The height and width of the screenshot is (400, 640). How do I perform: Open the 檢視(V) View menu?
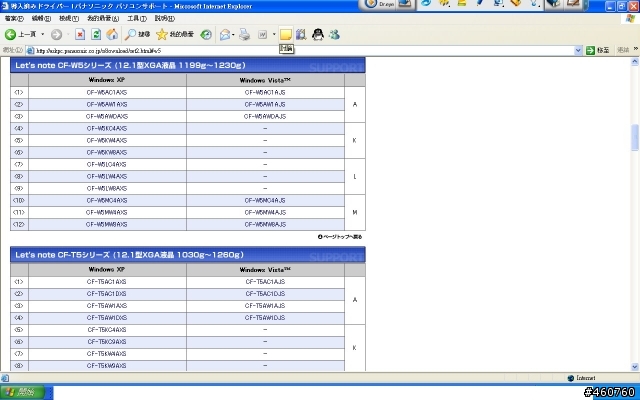pyautogui.click(x=69, y=18)
